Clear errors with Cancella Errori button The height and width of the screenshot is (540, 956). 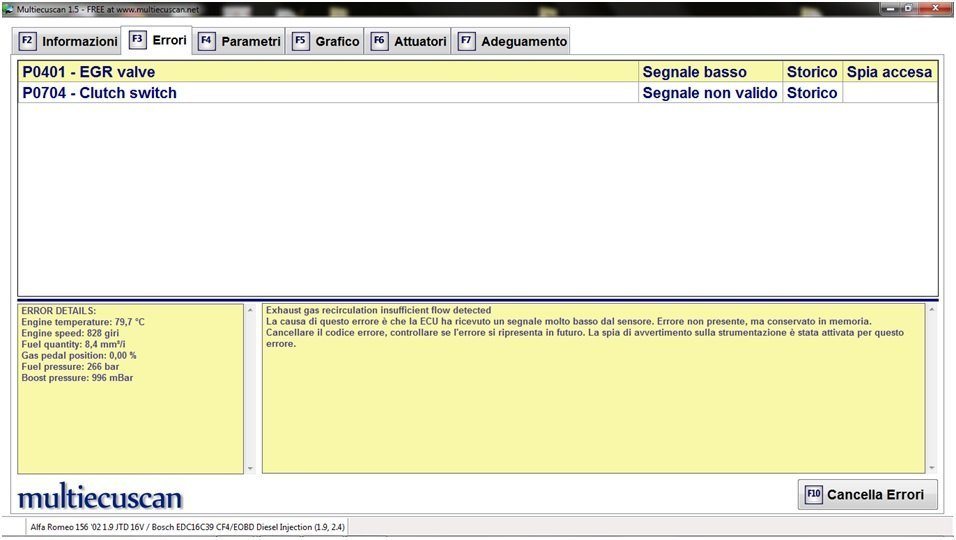(x=867, y=494)
